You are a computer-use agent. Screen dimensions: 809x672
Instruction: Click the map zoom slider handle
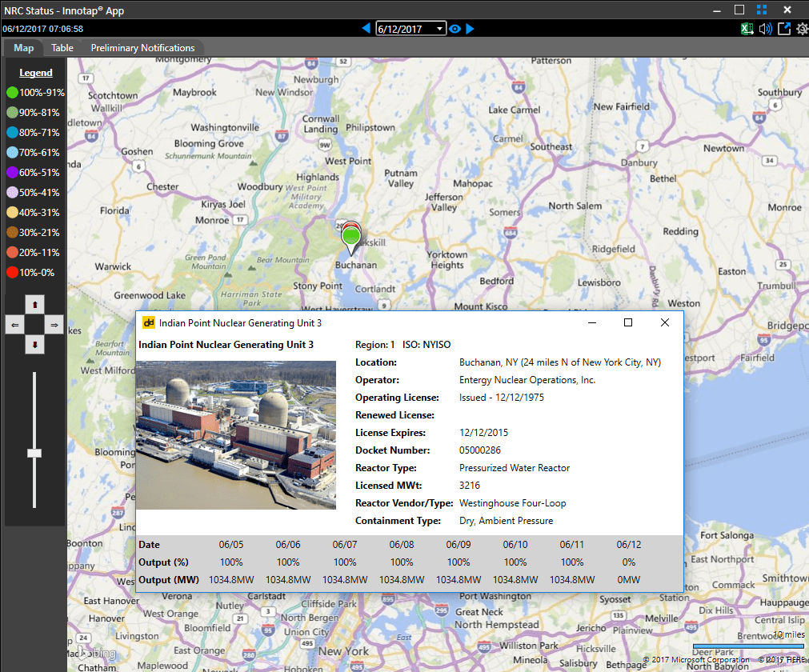[34, 454]
